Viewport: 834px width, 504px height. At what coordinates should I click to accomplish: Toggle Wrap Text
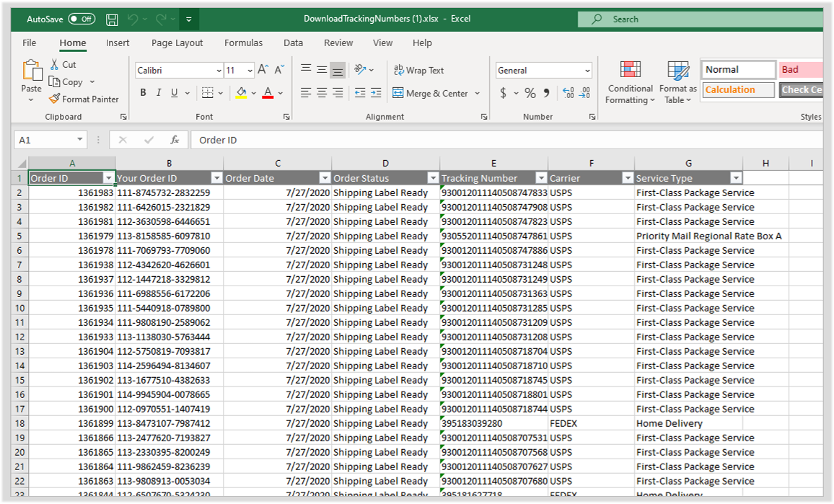pyautogui.click(x=418, y=70)
